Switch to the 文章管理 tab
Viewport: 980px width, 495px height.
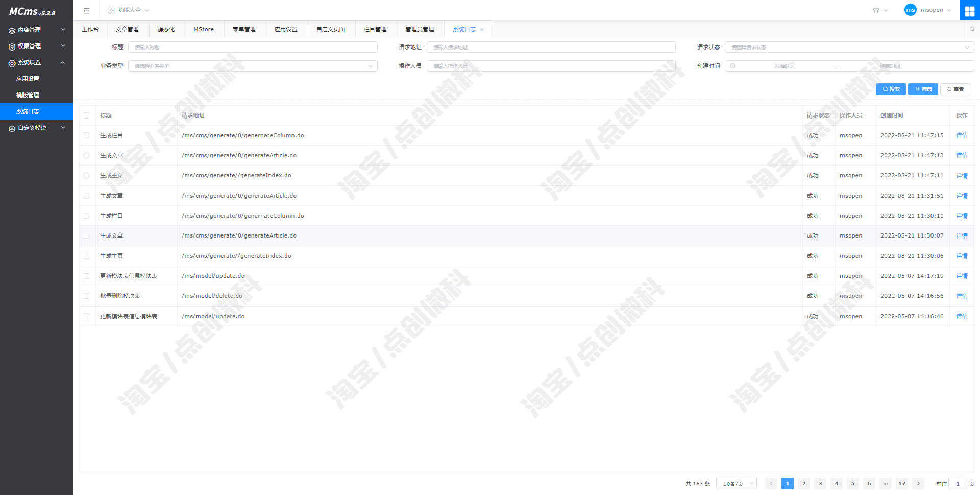tap(127, 29)
